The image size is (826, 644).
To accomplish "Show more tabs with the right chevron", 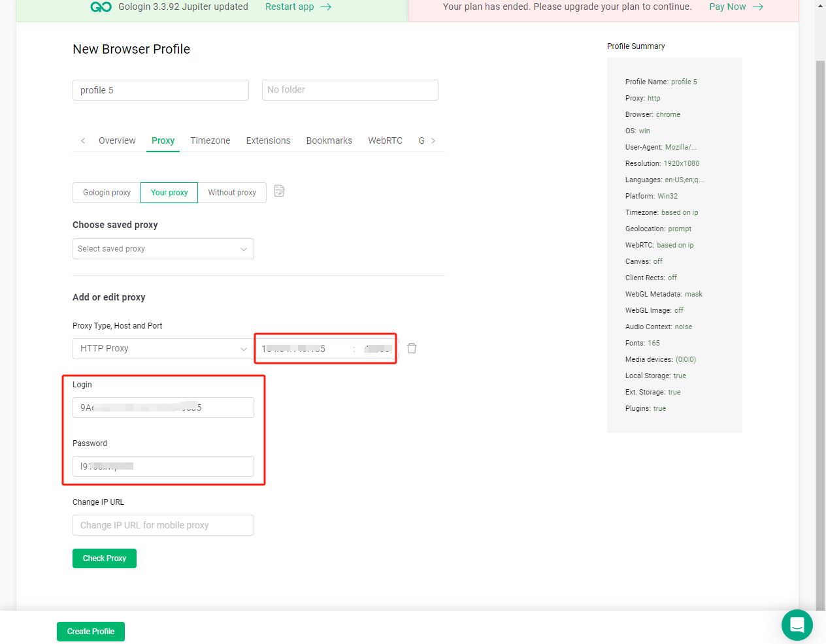I will (x=433, y=140).
